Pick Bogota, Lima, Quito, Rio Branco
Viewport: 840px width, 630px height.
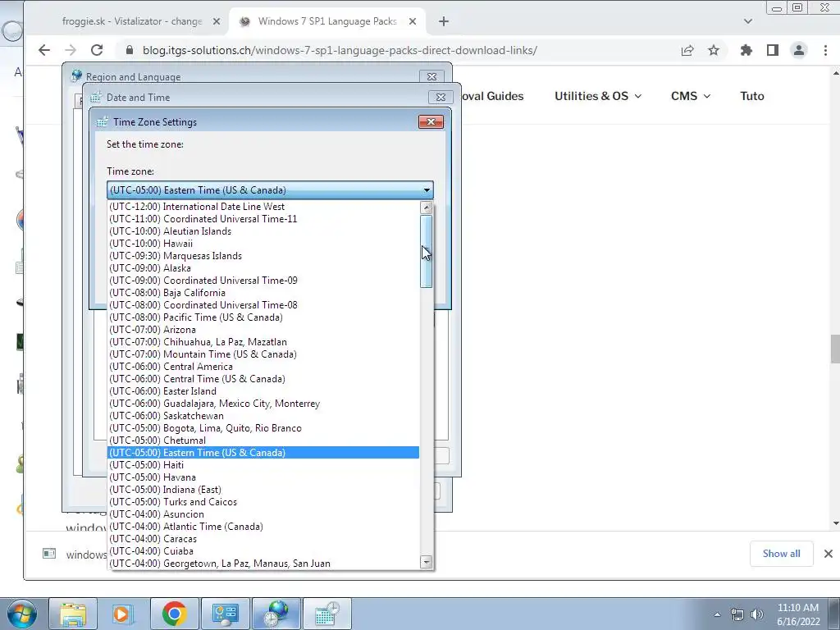click(263, 428)
